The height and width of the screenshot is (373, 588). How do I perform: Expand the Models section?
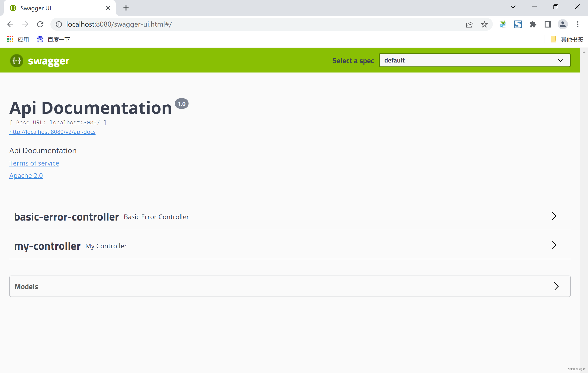click(x=290, y=287)
